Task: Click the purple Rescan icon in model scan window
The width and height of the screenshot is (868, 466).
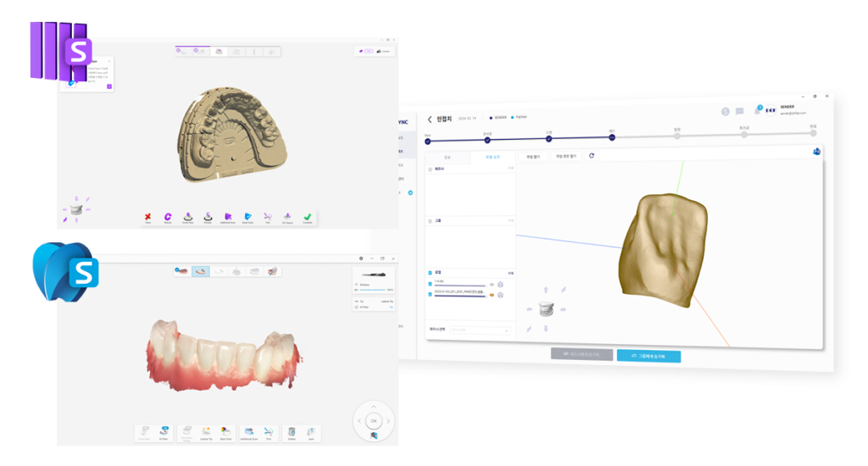Action: tap(168, 217)
